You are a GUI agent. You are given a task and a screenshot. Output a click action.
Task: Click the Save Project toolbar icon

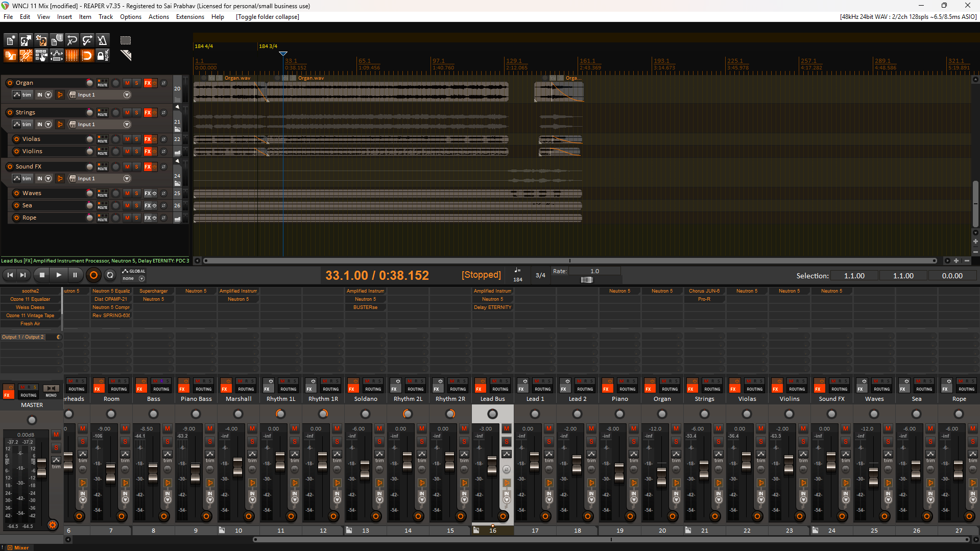click(41, 40)
